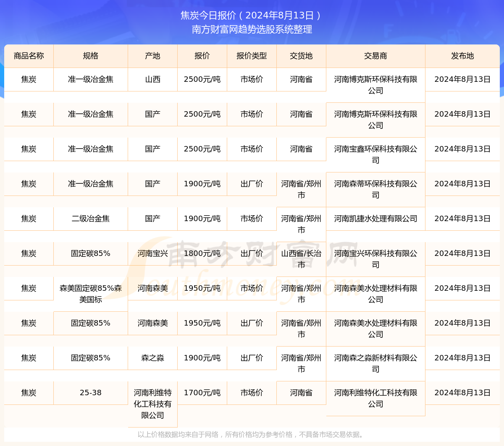The height and width of the screenshot is (446, 504).
Task: Click 出厂价 in the 河南森蒂 row
Action: (x=252, y=184)
